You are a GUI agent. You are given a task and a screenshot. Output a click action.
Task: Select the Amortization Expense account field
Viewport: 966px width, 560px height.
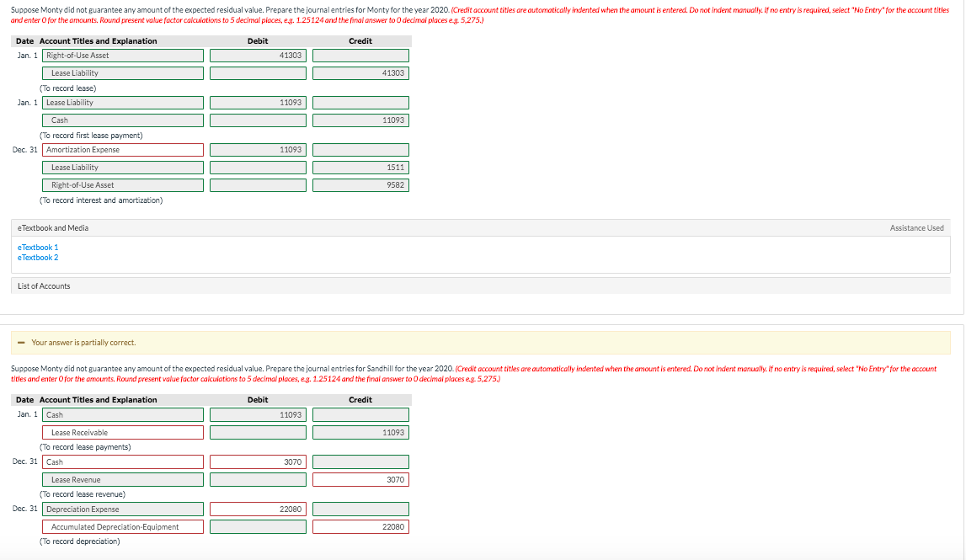123,150
